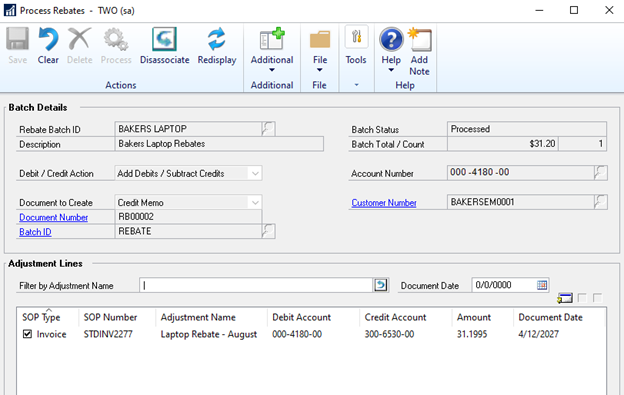624x395 pixels.
Task: Click the 4/12/2027 date cell
Action: tap(538, 334)
